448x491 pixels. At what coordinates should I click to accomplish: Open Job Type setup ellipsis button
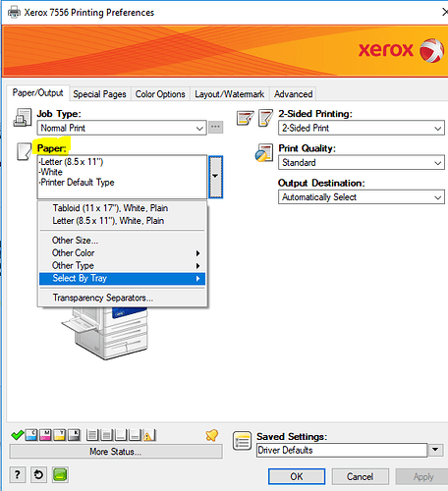(215, 127)
